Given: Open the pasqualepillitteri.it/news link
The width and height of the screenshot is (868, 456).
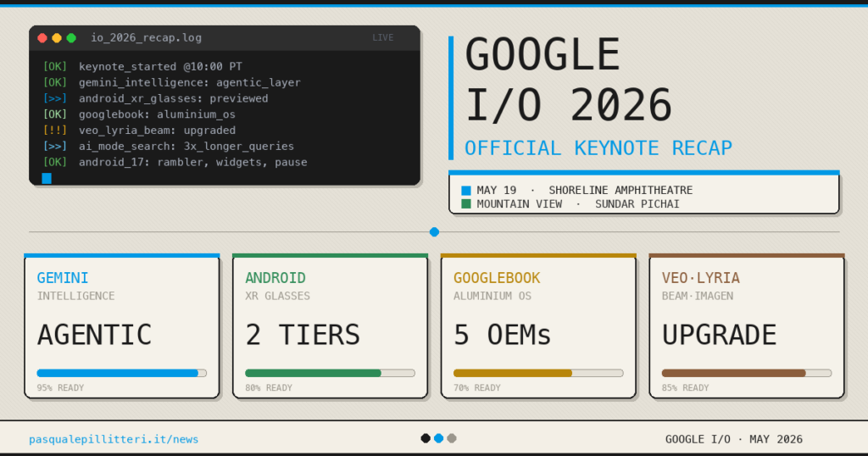Looking at the screenshot, I should (x=114, y=439).
